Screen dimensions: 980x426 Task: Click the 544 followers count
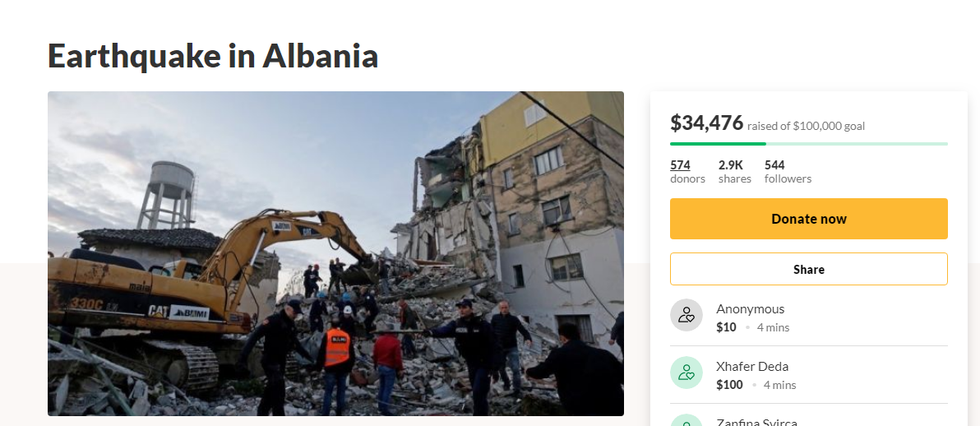pos(774,165)
